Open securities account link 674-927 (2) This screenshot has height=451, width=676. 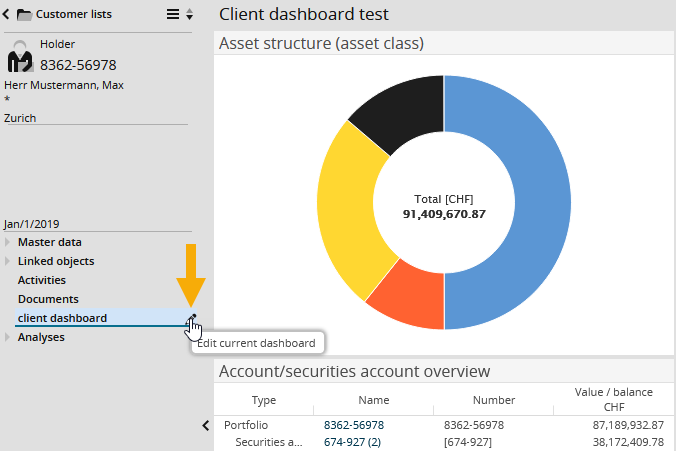click(x=353, y=442)
